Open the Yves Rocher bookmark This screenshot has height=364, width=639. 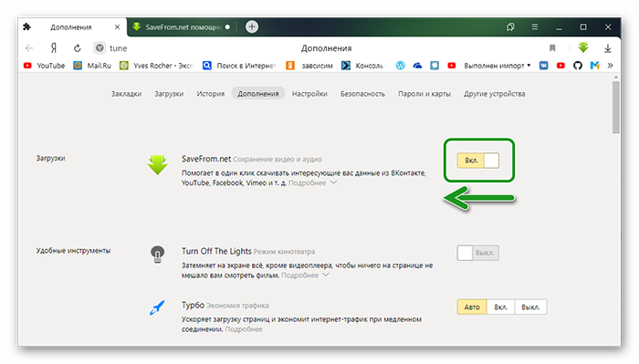(156, 66)
